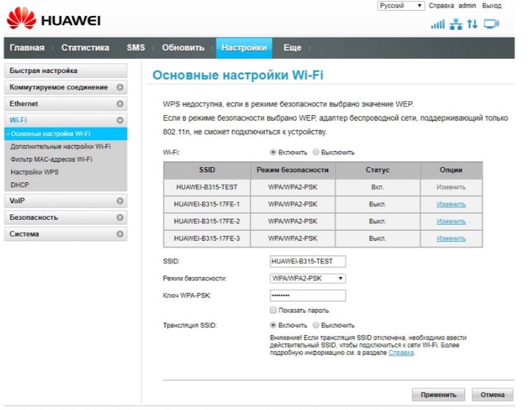Click the Применить button
This screenshot has width=532, height=410.
click(439, 395)
